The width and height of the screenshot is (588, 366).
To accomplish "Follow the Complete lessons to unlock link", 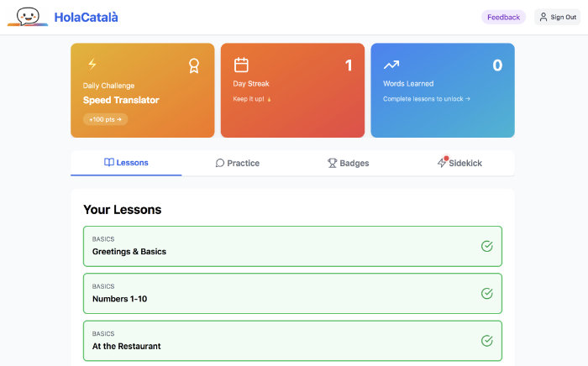I will point(427,99).
